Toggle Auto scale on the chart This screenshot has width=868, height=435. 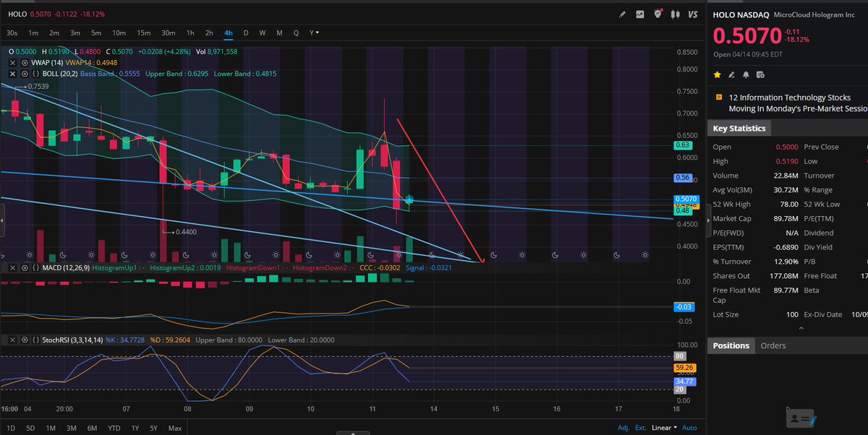689,428
